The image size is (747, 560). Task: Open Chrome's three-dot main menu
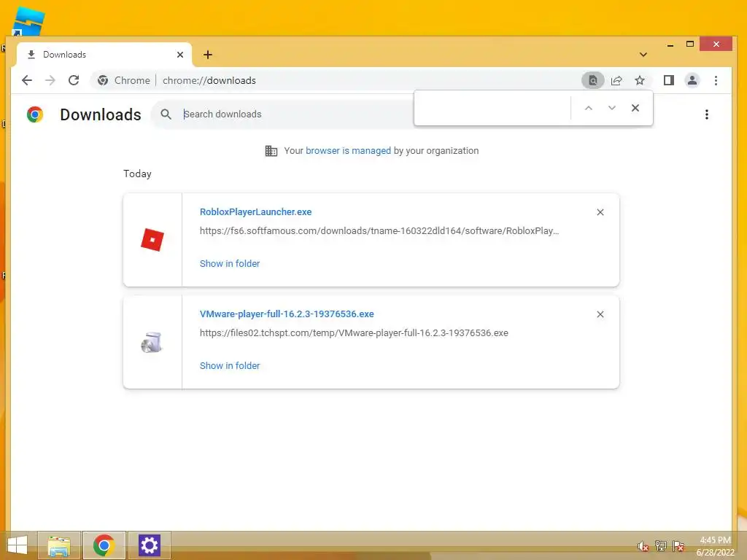pyautogui.click(x=716, y=80)
